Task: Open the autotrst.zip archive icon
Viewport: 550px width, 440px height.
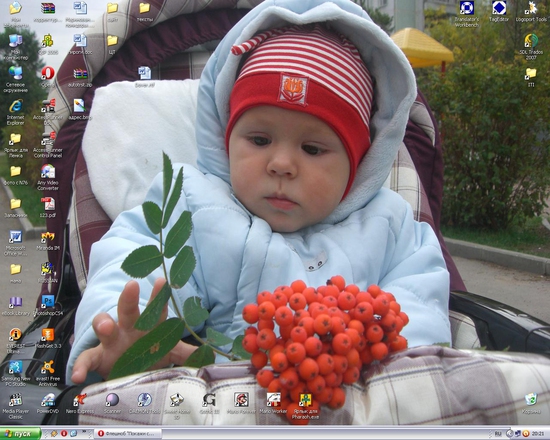Action: (x=80, y=74)
